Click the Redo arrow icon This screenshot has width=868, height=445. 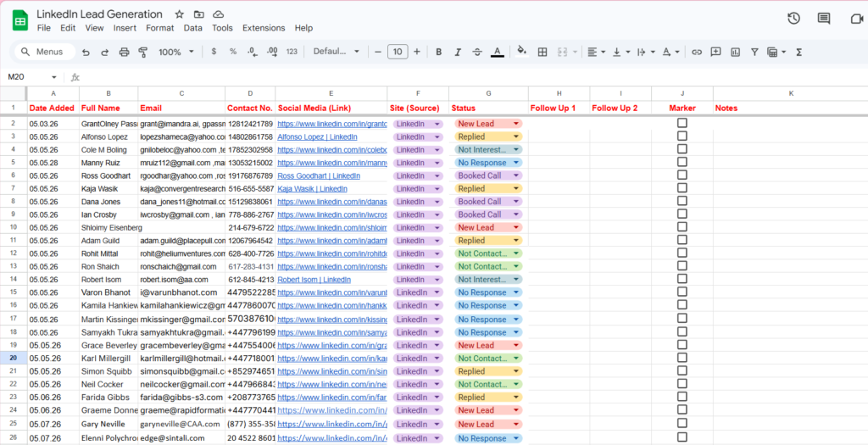104,52
